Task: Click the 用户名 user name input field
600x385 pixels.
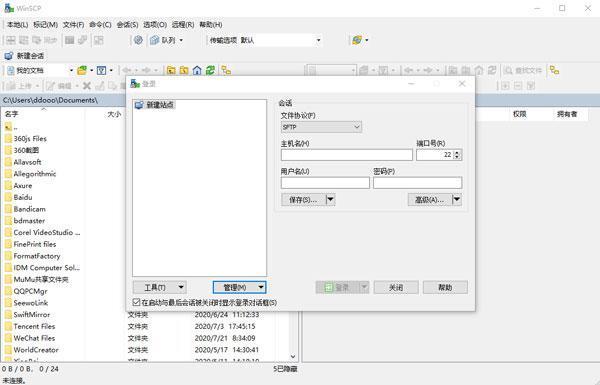Action: (325, 183)
